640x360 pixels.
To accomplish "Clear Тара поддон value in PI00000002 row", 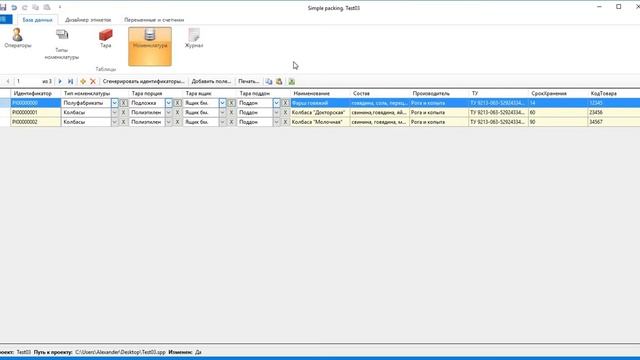I will point(285,122).
